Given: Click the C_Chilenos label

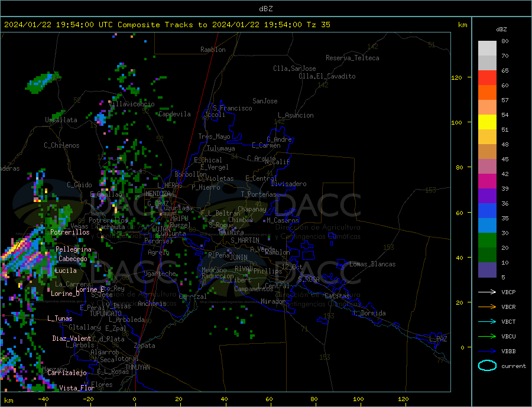Looking at the screenshot, I should tap(61, 145).
